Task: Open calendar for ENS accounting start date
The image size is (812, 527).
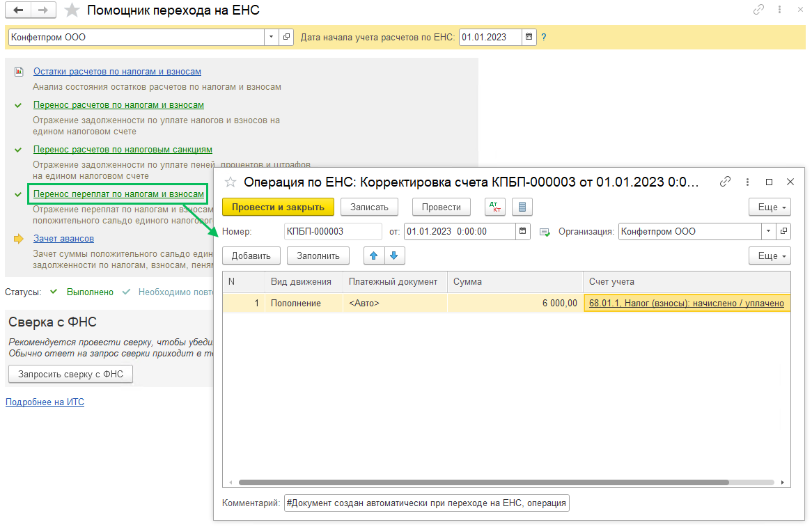Action: pyautogui.click(x=529, y=37)
